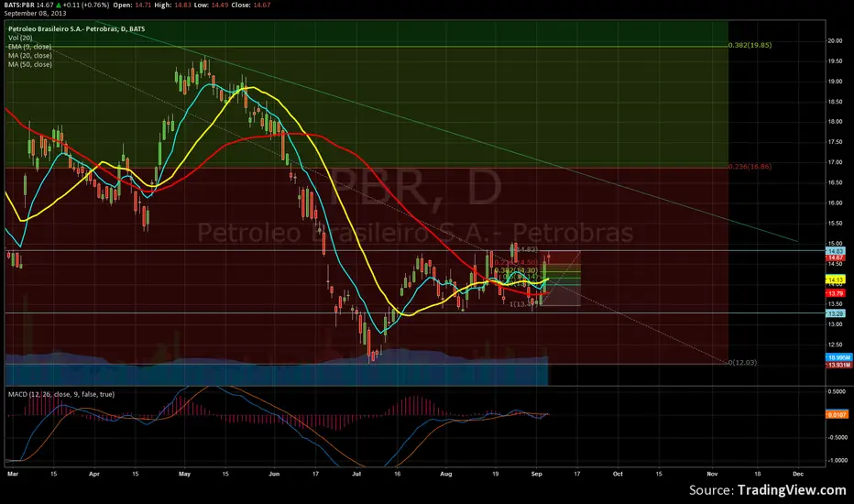Click the 0.236(16.86) Fibonacci level label
Viewport: 854px width, 504px height.
click(750, 167)
